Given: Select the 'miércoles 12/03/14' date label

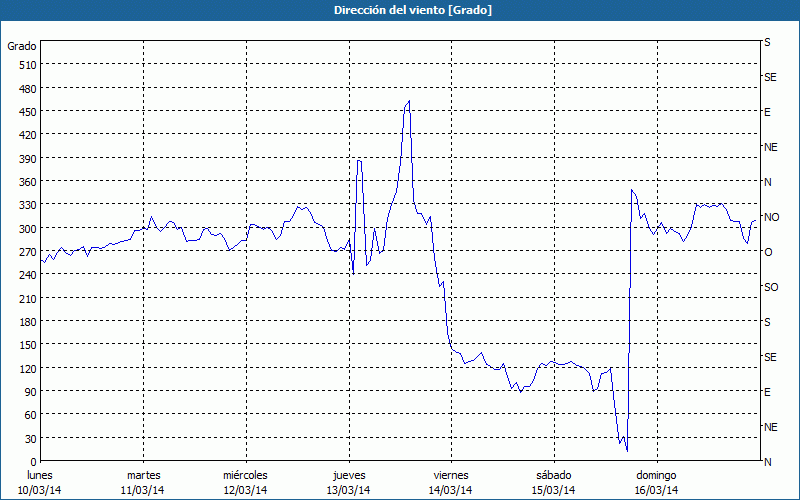Looking at the screenshot, I should [245, 482].
